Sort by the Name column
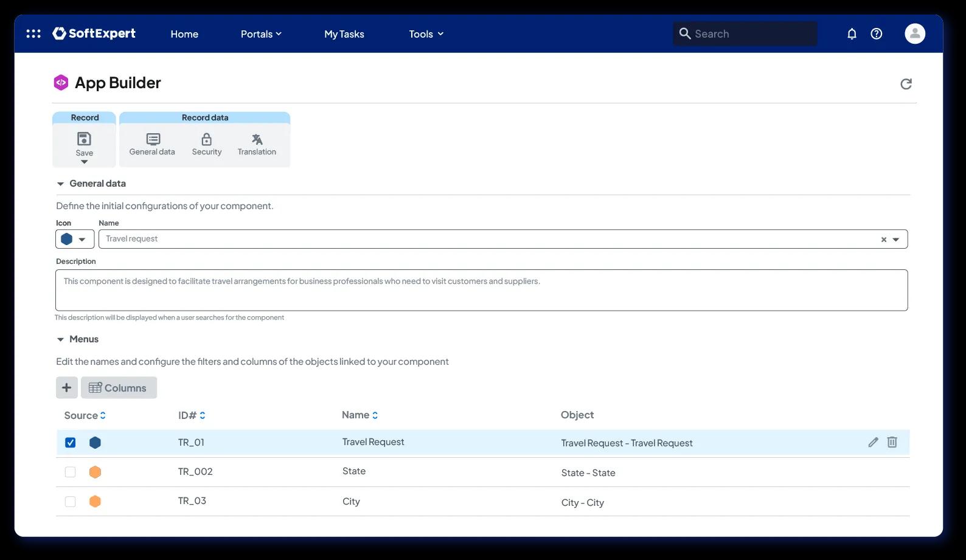This screenshot has width=966, height=560. (360, 415)
